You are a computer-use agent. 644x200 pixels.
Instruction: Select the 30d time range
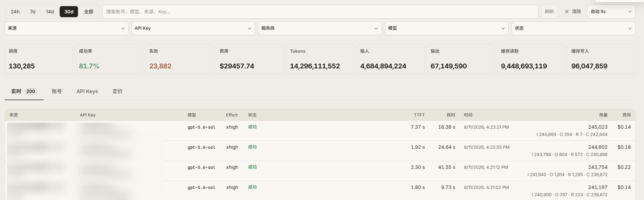69,12
